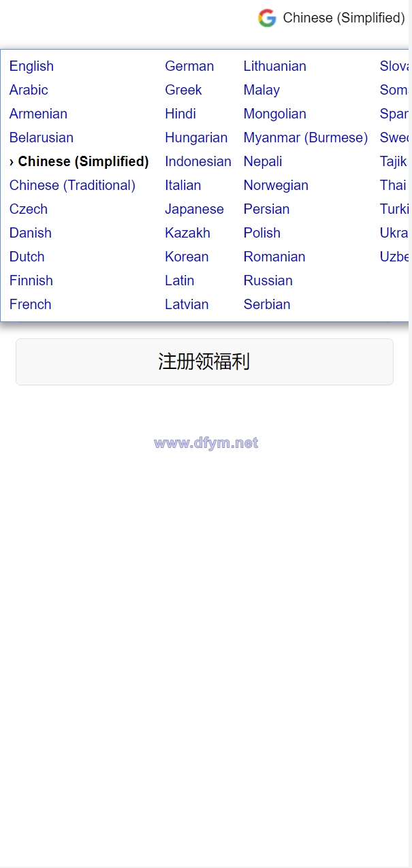Select Lithuanian language
The height and width of the screenshot is (868, 412).
(x=275, y=66)
